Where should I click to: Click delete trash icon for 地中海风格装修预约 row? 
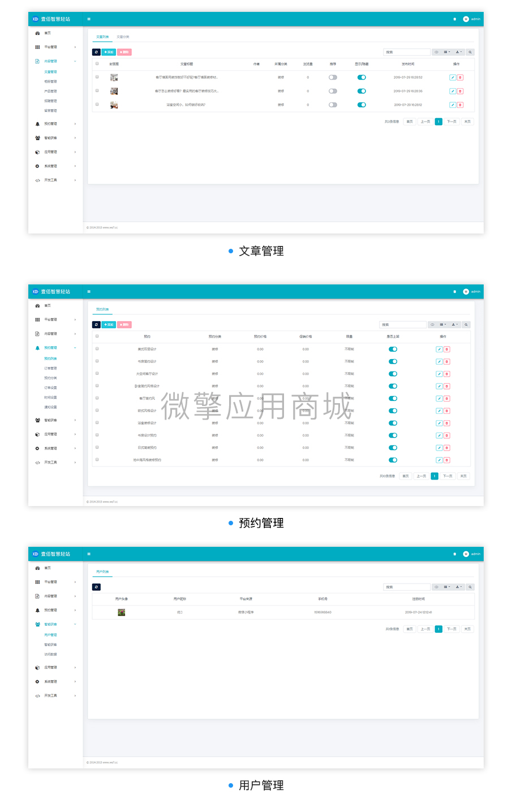(x=447, y=460)
